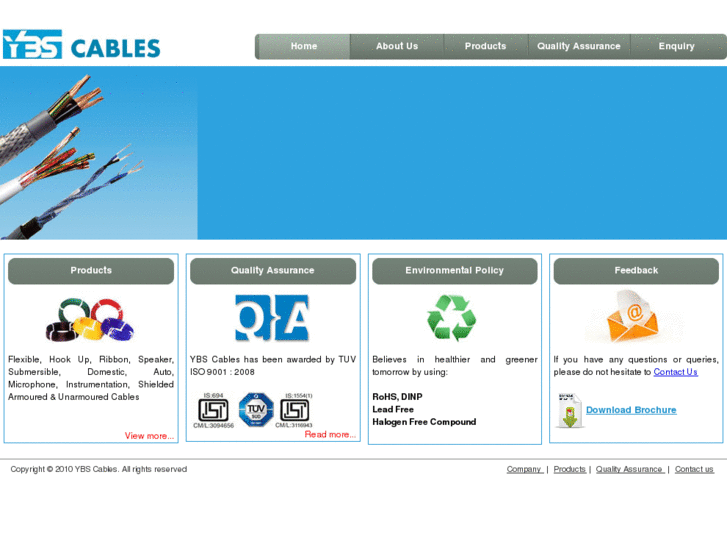Click the Feedback card header
Screen dimensions: 727x545
point(636,271)
